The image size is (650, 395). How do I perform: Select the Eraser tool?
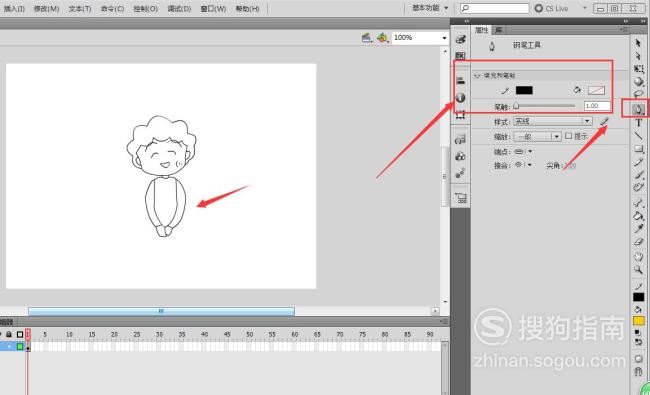638,242
